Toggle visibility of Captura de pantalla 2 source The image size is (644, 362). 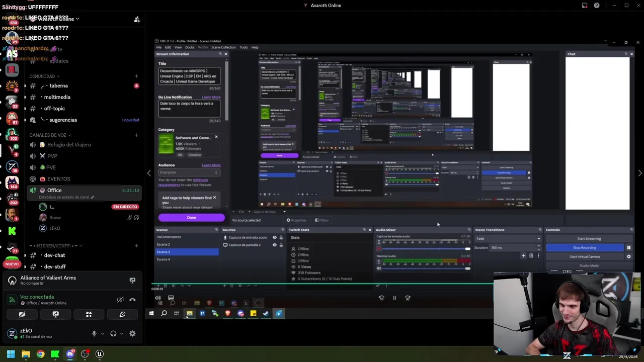point(274,245)
